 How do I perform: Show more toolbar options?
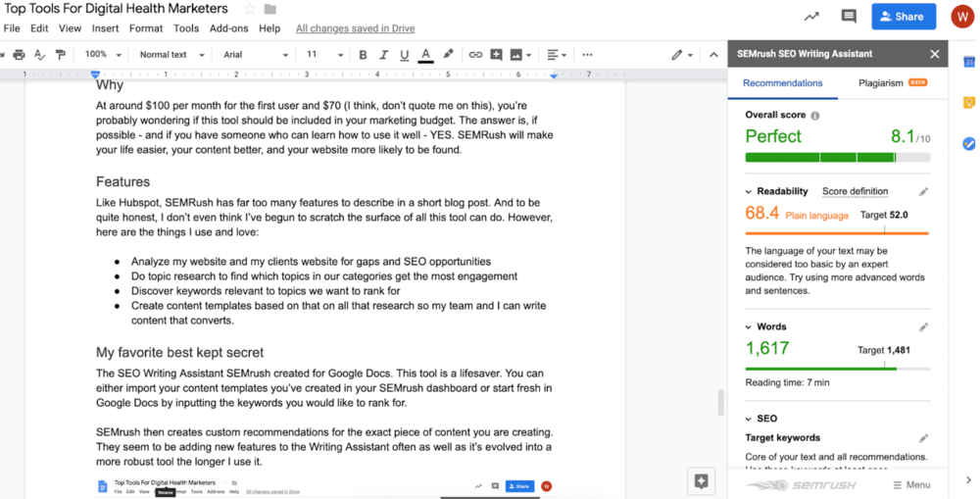[x=587, y=55]
